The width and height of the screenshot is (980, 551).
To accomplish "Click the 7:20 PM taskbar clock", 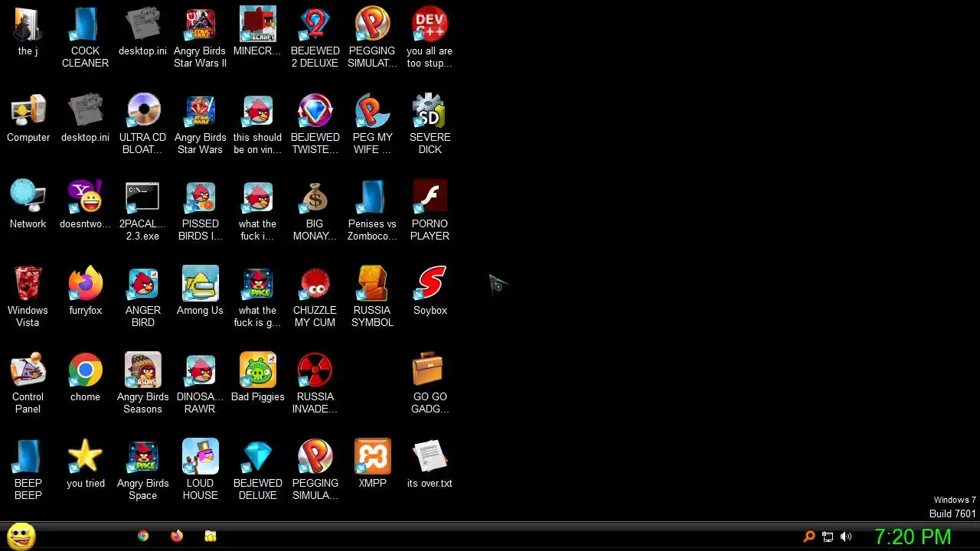I will pyautogui.click(x=913, y=536).
